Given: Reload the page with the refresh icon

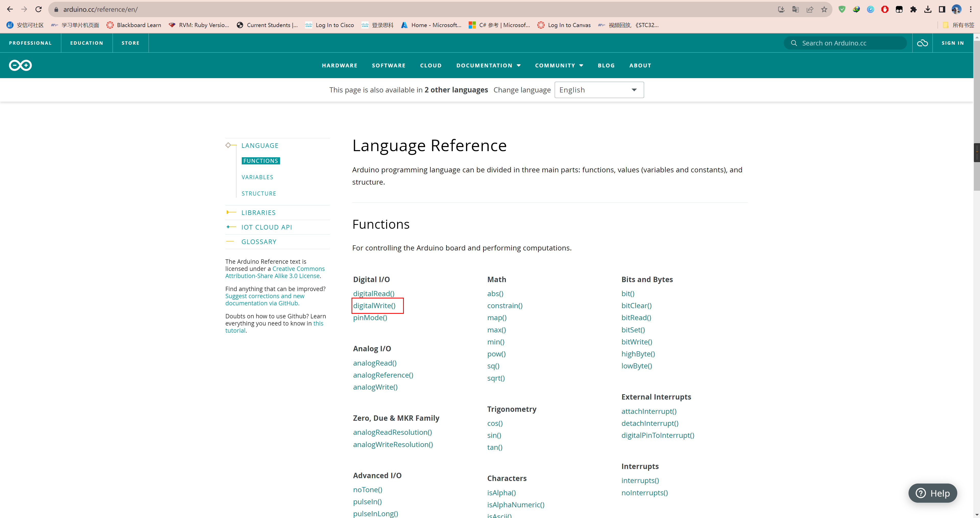Looking at the screenshot, I should click(39, 9).
